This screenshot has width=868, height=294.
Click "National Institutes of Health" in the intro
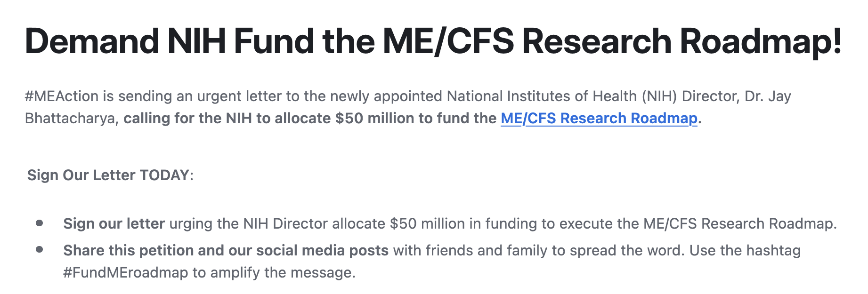pyautogui.click(x=542, y=96)
